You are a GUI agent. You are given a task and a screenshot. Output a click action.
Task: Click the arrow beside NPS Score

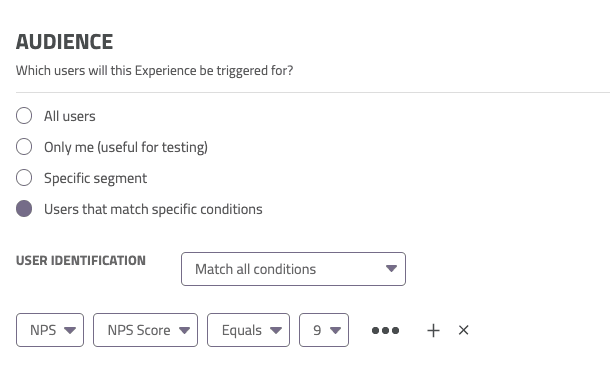[184, 330]
